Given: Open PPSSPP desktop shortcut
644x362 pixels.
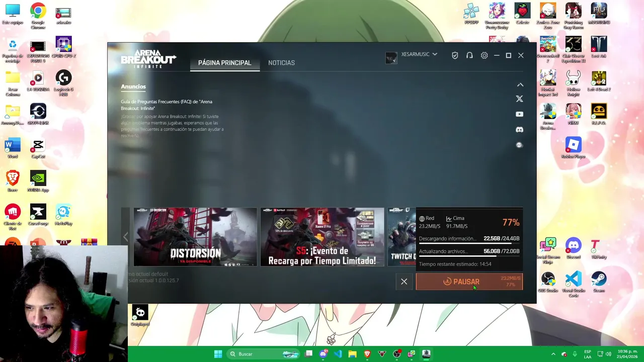Looking at the screenshot, I should [x=471, y=14].
